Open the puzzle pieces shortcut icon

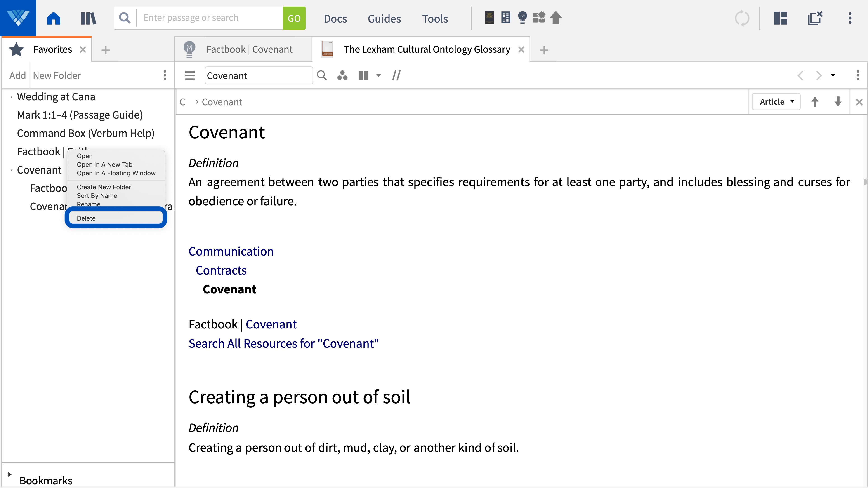539,18
